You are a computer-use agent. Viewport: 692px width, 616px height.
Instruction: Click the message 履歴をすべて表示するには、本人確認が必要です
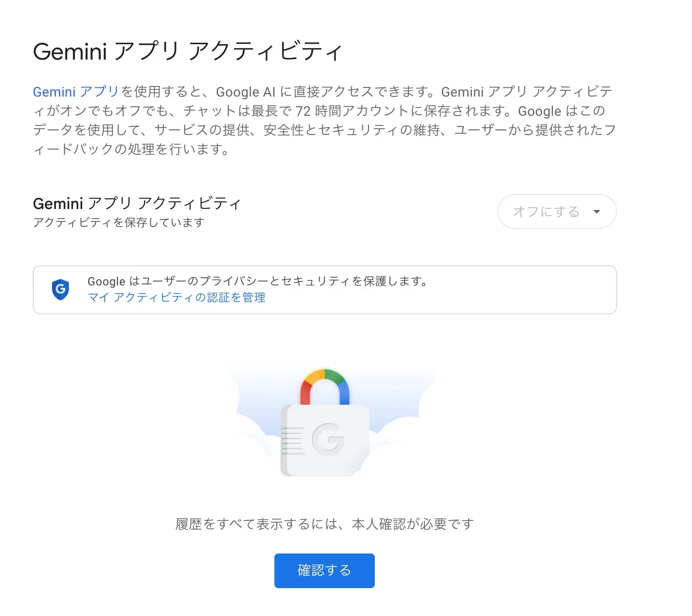tap(325, 524)
